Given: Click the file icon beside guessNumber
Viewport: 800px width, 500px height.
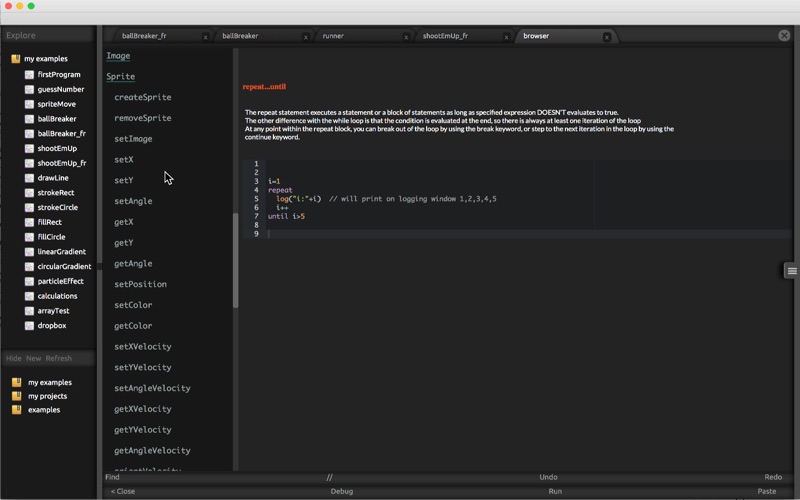Looking at the screenshot, I should pos(30,89).
